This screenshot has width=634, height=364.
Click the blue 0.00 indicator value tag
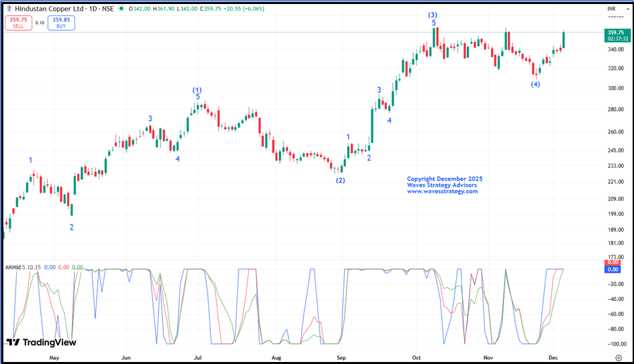(613, 269)
